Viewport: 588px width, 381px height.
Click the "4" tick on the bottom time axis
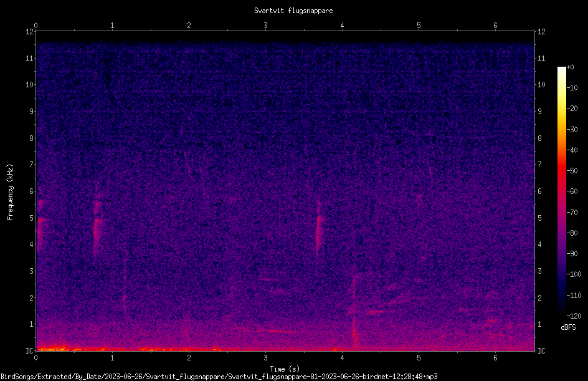[342, 358]
